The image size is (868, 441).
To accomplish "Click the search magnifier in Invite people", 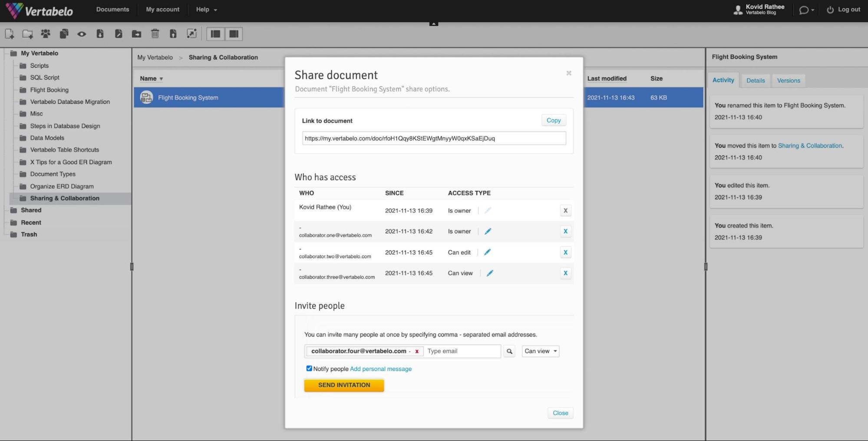I will coord(509,351).
